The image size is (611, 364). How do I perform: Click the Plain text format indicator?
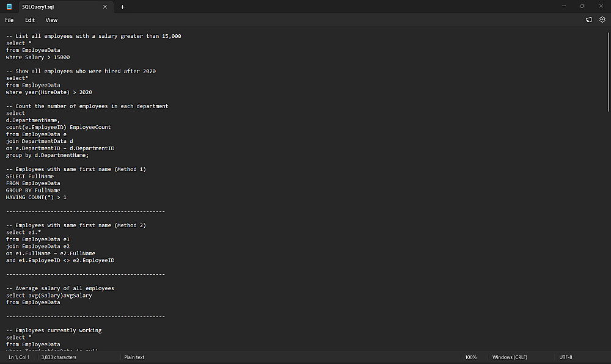pyautogui.click(x=134, y=357)
